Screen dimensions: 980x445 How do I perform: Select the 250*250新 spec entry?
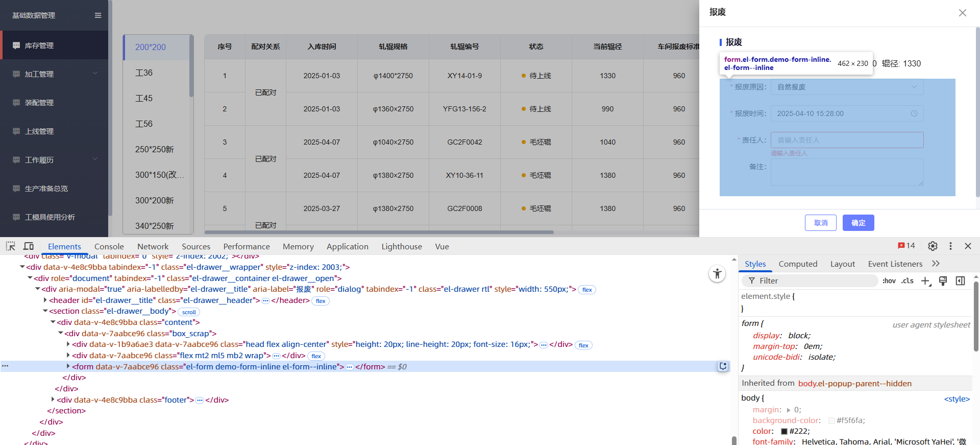(x=156, y=149)
